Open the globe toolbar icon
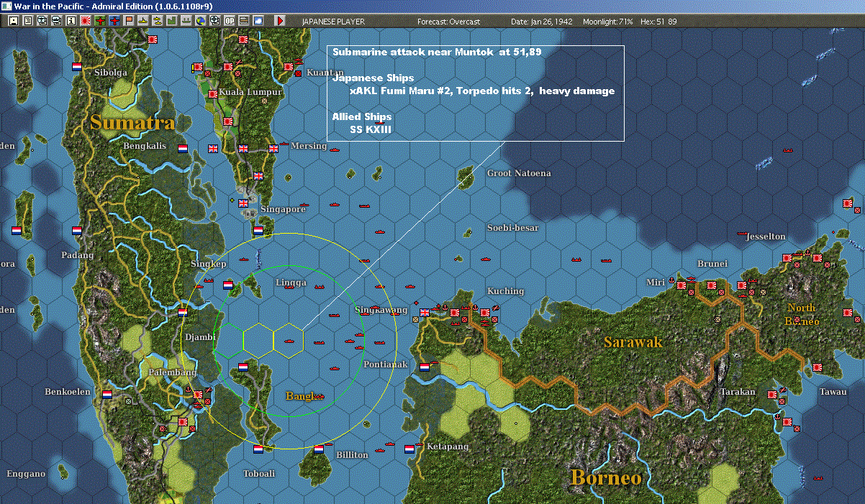This screenshot has height=504, width=865. point(200,21)
